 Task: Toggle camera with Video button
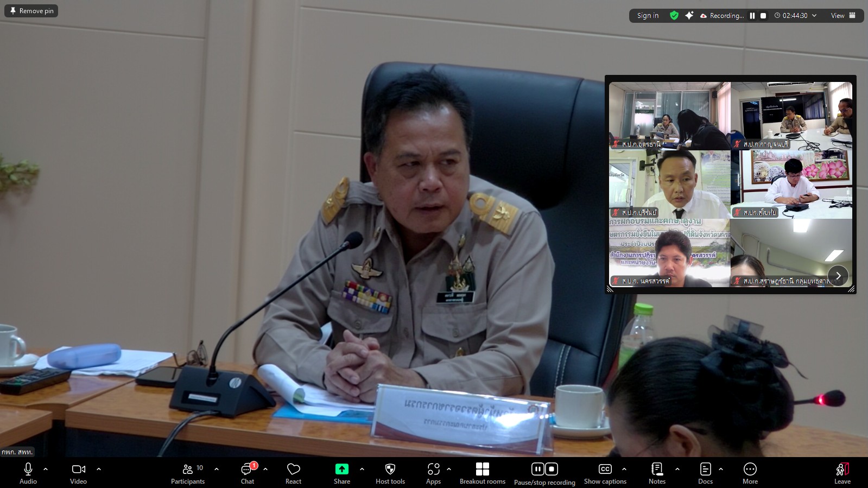pos(78,473)
